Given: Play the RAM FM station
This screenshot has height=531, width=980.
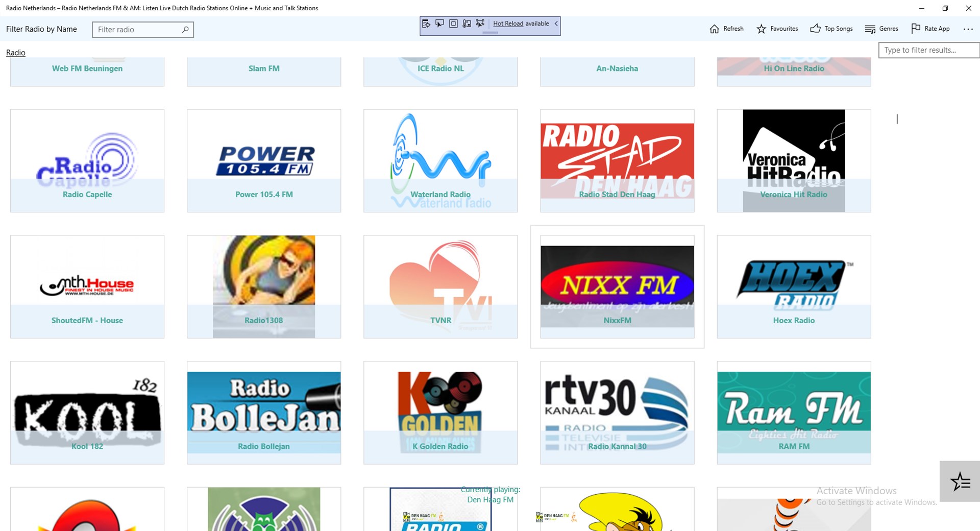Looking at the screenshot, I should click(794, 413).
